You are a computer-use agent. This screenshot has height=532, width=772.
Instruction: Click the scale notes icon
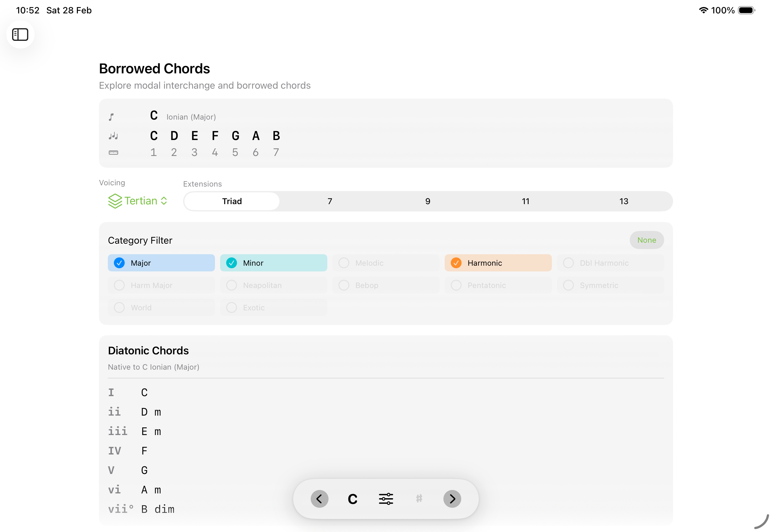coord(113,136)
